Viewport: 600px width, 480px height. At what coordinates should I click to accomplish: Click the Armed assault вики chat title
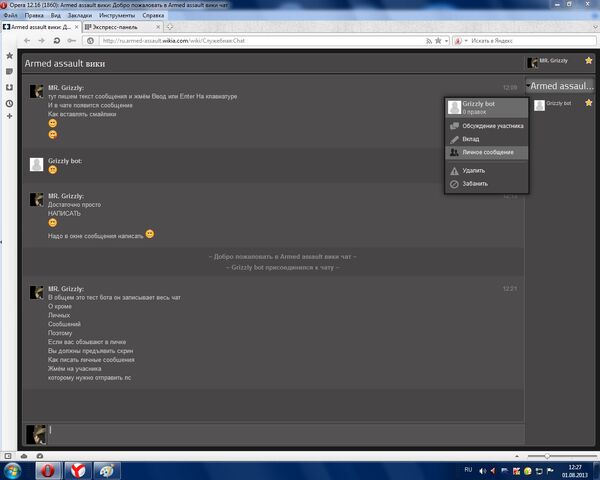point(65,64)
